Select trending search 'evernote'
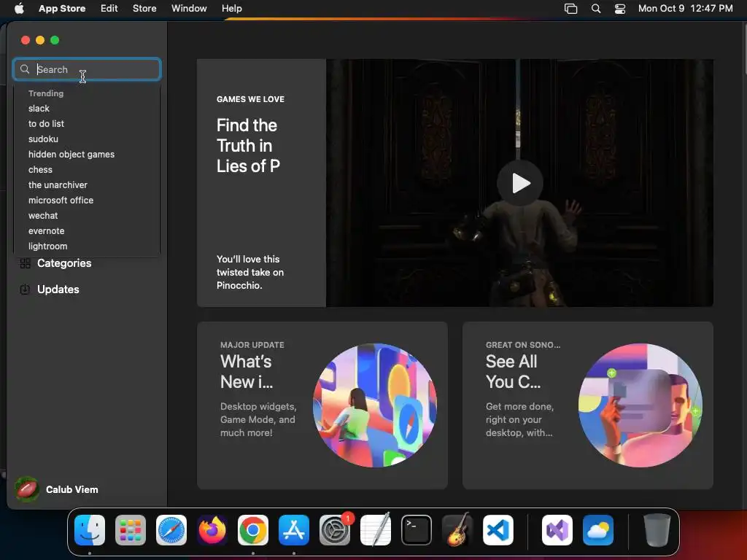Viewport: 747px width, 560px height. (46, 231)
